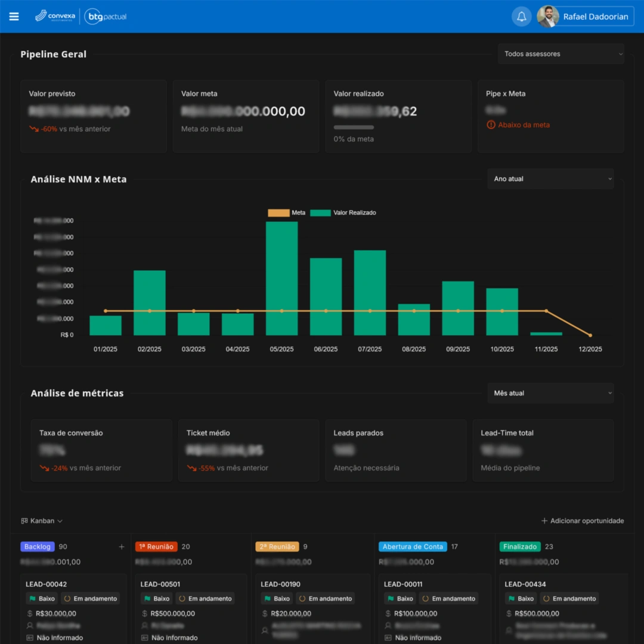
Task: Open the Mês atual dropdown in Análise de métricas
Action: tap(550, 393)
